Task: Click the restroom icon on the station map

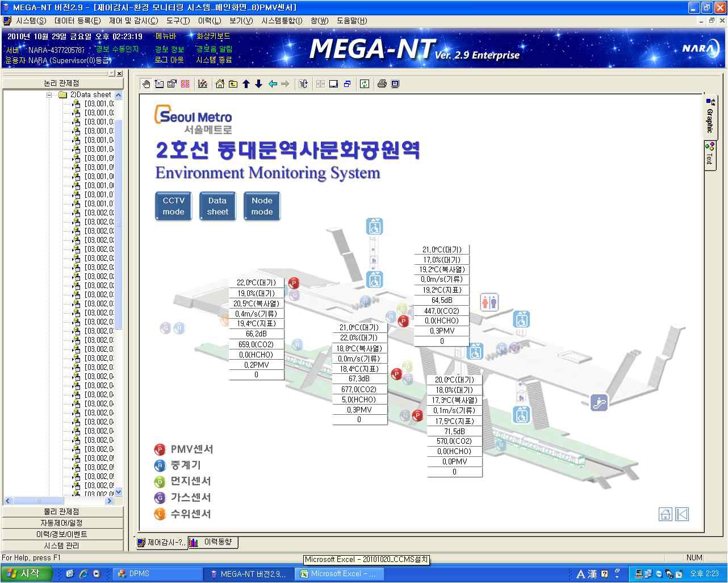Action: tap(489, 301)
